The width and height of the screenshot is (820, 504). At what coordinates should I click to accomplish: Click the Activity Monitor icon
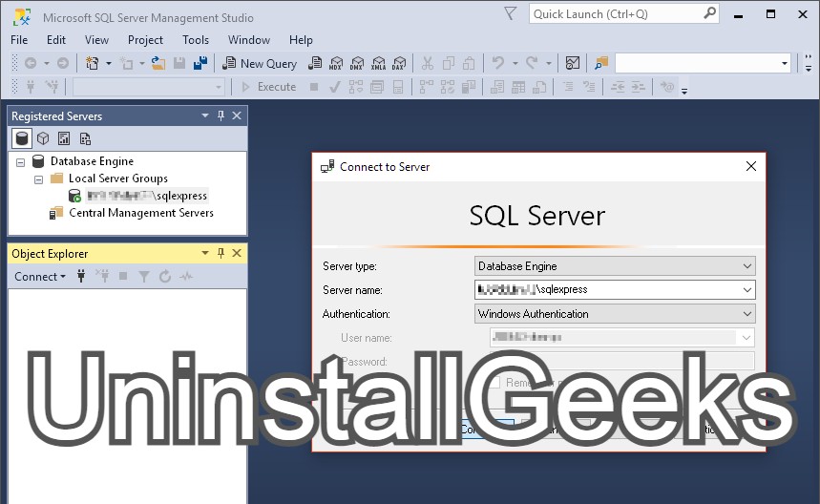point(573,64)
